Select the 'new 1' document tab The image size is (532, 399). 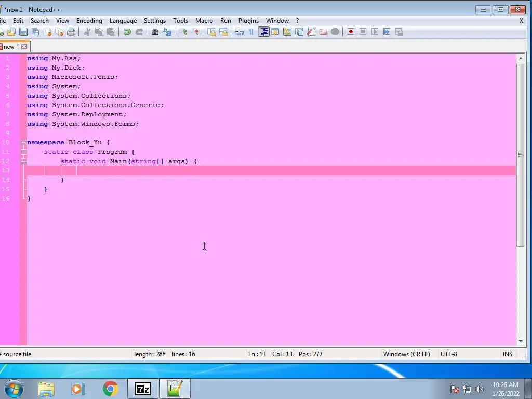pyautogui.click(x=11, y=46)
